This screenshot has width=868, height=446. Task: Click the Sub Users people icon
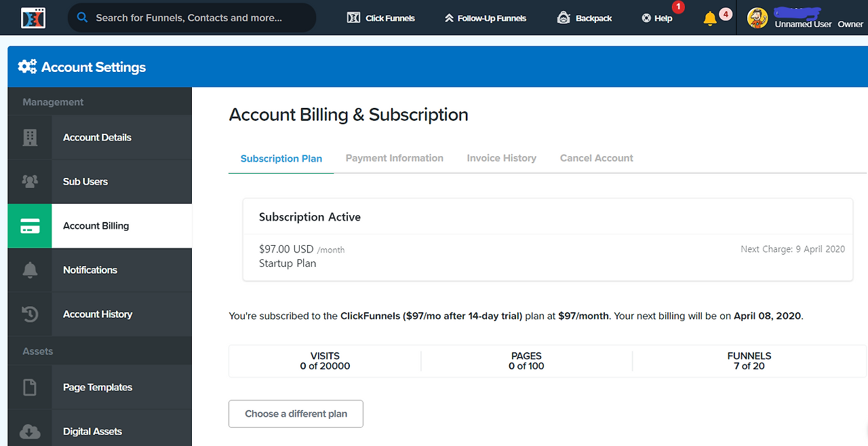click(30, 181)
